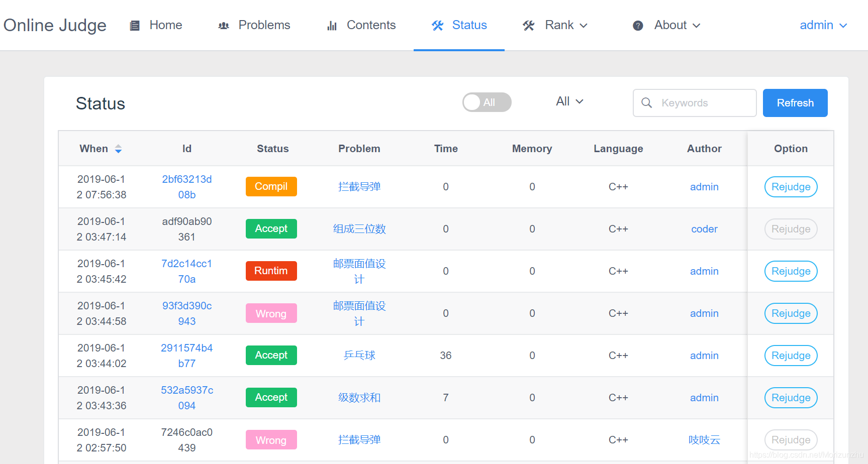Open author coder profile
Image resolution: width=868 pixels, height=464 pixels.
coord(704,229)
